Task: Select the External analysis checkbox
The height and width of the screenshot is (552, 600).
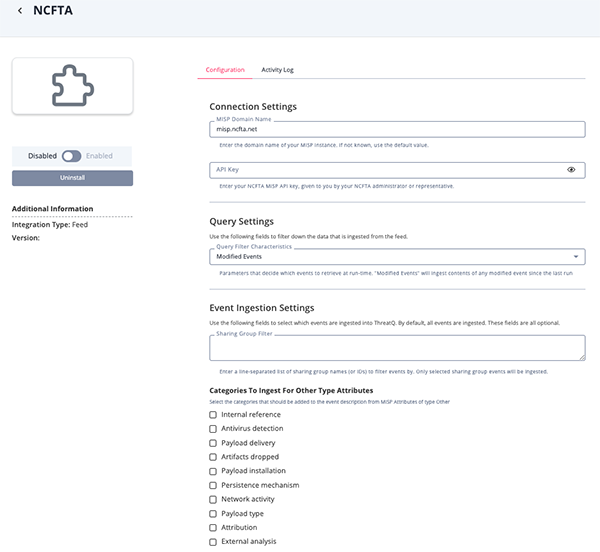Action: [x=213, y=542]
